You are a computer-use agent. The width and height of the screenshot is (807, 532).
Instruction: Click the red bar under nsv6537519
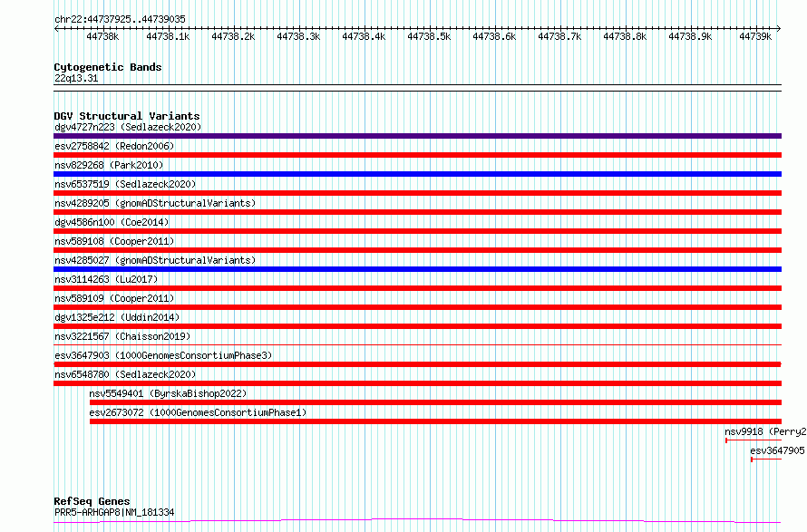(417, 193)
